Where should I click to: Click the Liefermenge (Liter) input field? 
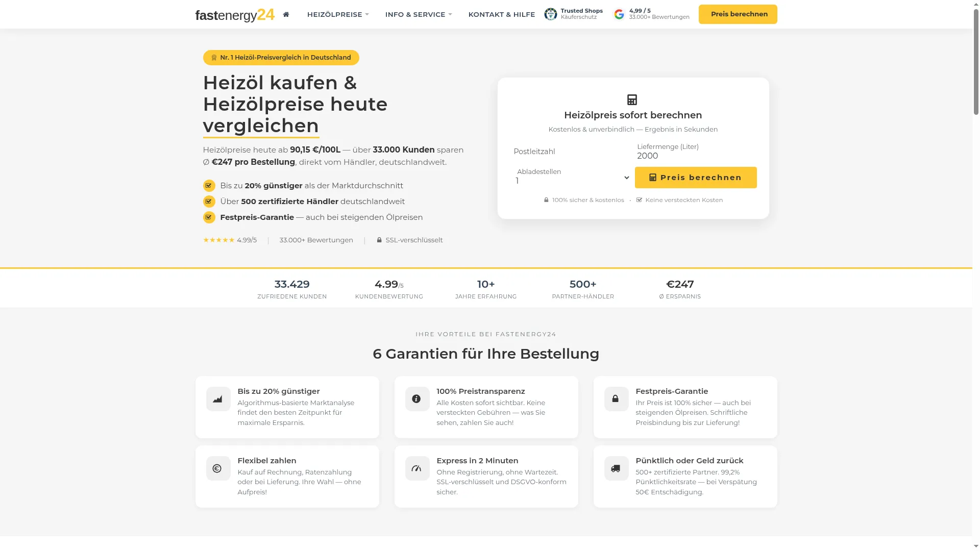tap(696, 152)
